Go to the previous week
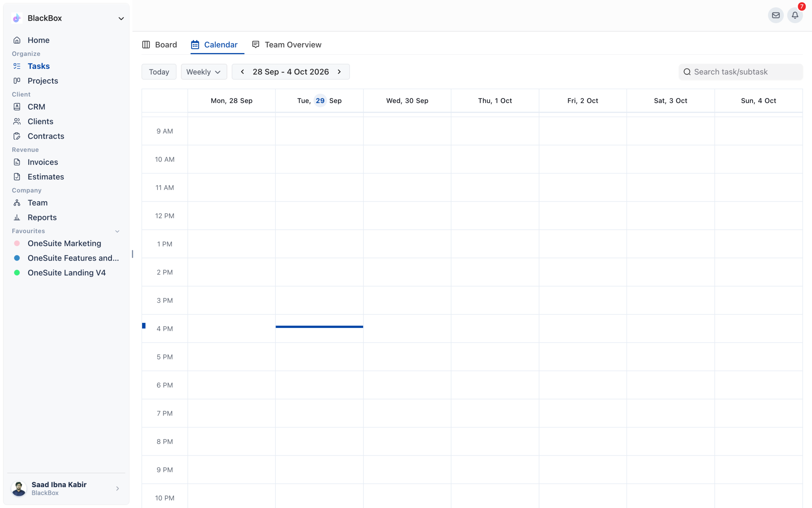 tap(242, 71)
